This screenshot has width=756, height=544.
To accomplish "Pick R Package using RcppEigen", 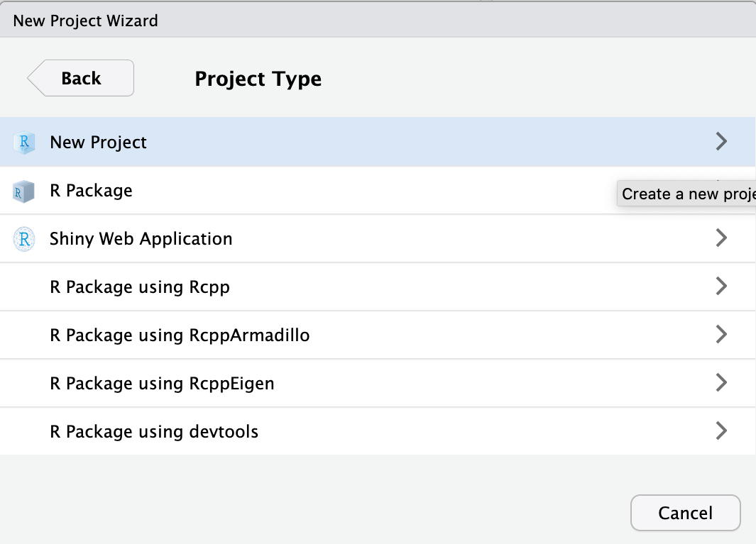I will [162, 384].
